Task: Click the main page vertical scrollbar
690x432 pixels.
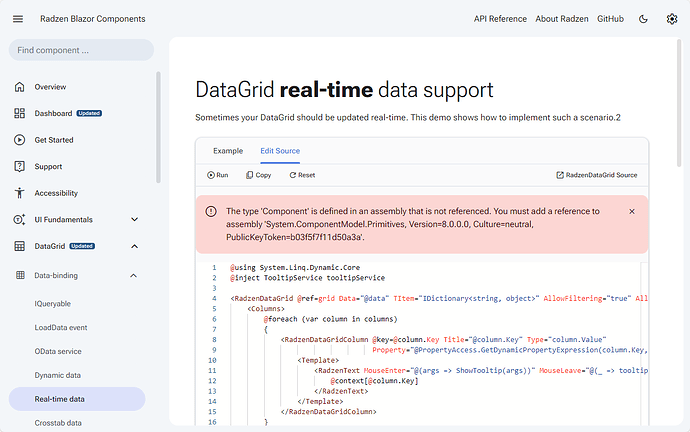Action: pyautogui.click(x=679, y=103)
